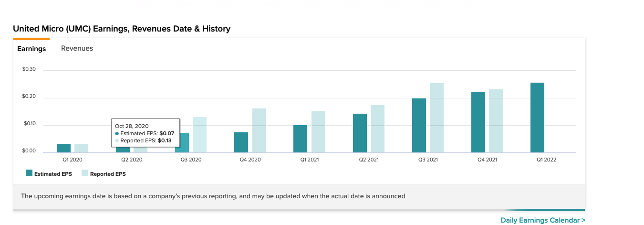
Task: Click the Q2 2021 estimated EPS bar
Action: click(360, 133)
